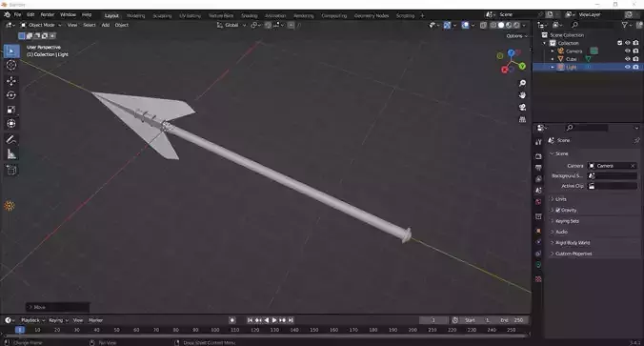Open the Add Cube tool
The width and height of the screenshot is (644, 346).
11,170
